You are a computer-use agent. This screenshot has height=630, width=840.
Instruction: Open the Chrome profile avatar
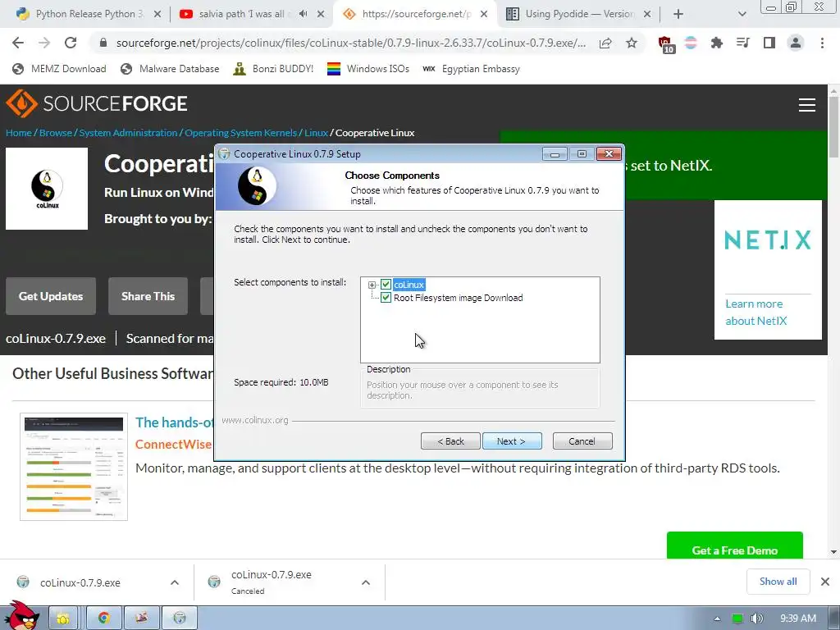(796, 43)
